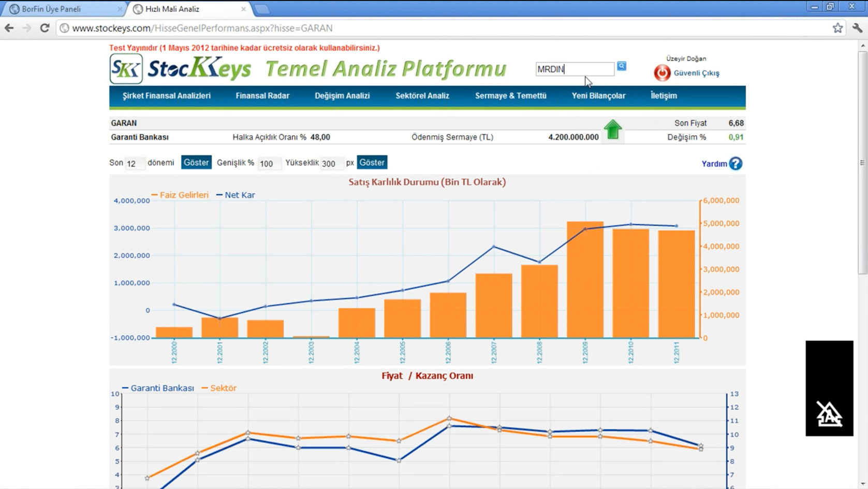
Task: Open the İletişim menu
Action: click(x=664, y=96)
